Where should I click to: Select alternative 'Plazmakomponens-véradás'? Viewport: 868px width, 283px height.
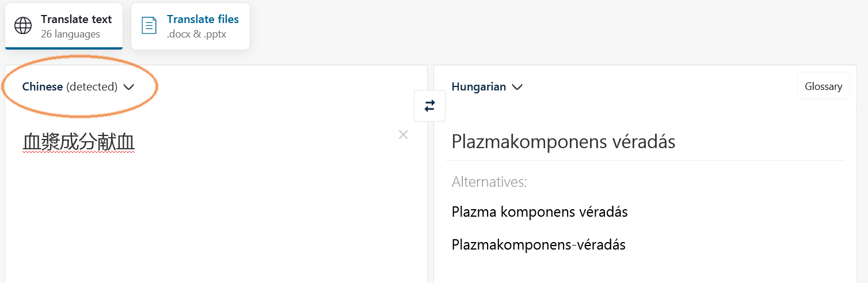coord(539,244)
